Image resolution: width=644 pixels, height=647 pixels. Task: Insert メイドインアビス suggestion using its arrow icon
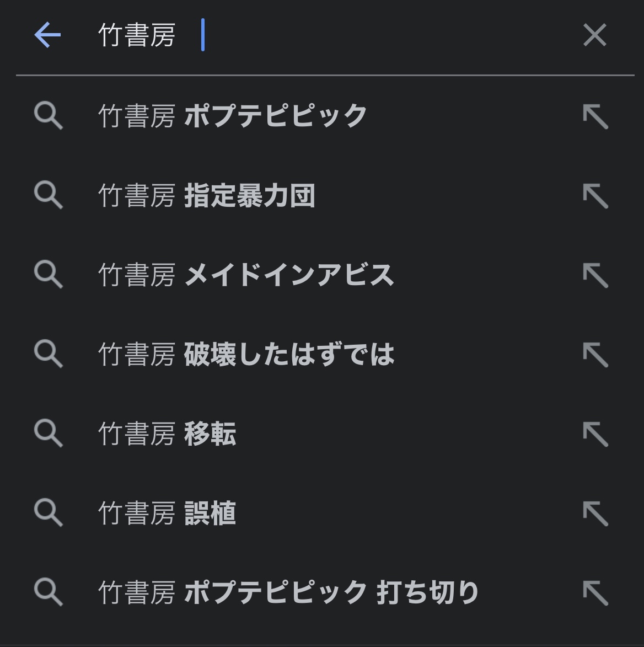point(595,275)
